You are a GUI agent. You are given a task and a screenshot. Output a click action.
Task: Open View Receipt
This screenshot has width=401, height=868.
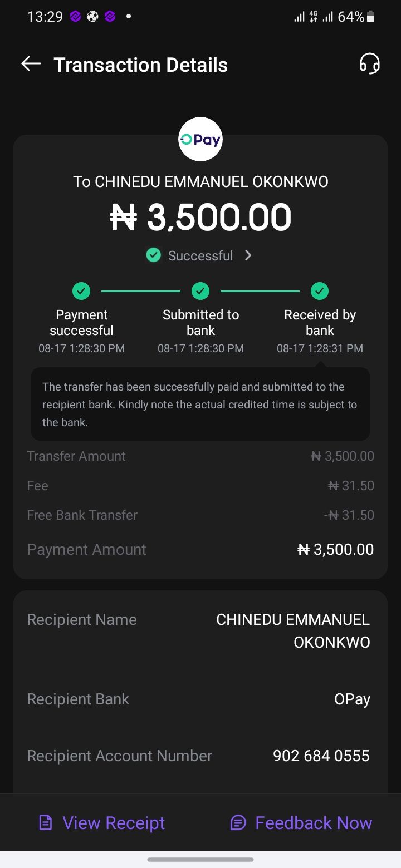(114, 823)
